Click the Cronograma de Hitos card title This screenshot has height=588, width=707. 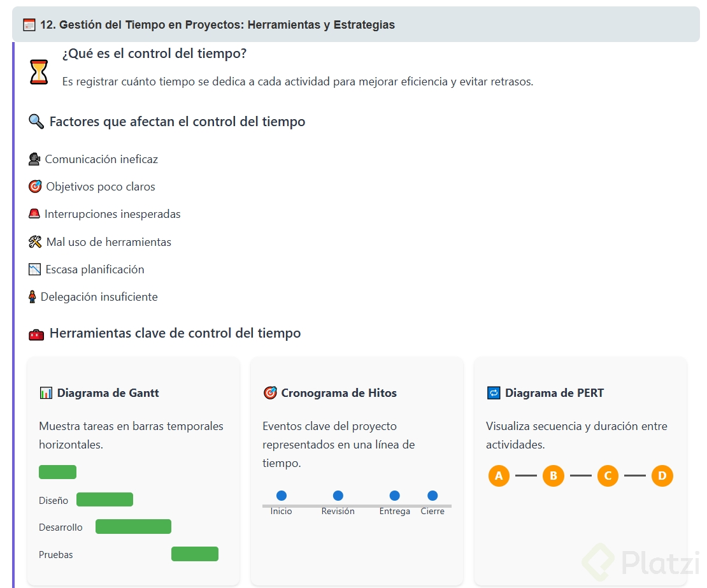tap(339, 393)
